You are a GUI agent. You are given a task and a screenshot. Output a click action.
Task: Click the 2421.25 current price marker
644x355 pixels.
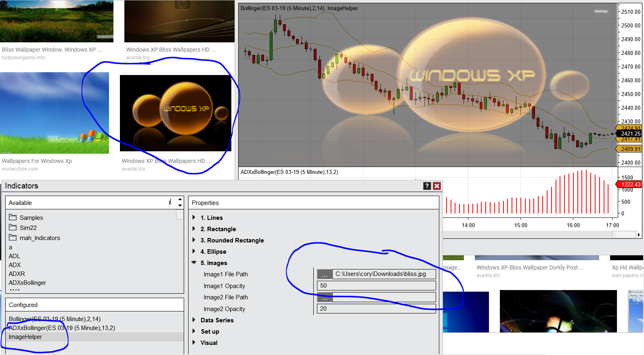click(x=629, y=134)
